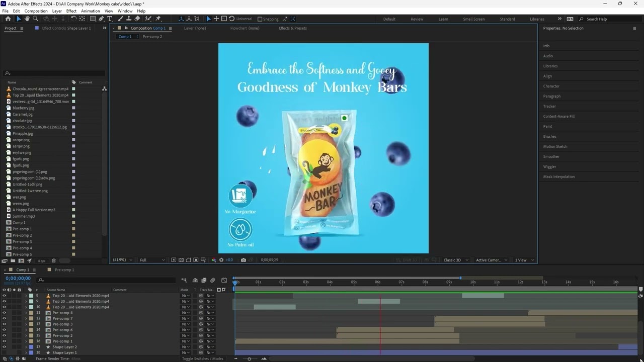644x362 pixels.
Task: Select the Rotation tool
Action: click(x=73, y=19)
